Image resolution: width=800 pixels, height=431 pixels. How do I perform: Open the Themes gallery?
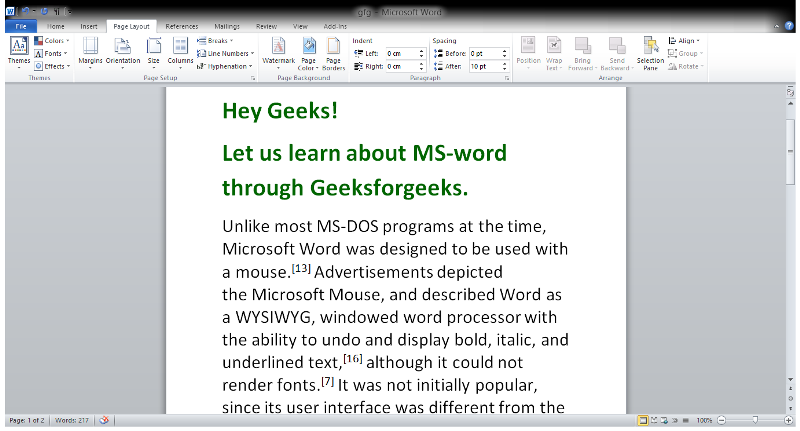coord(19,53)
